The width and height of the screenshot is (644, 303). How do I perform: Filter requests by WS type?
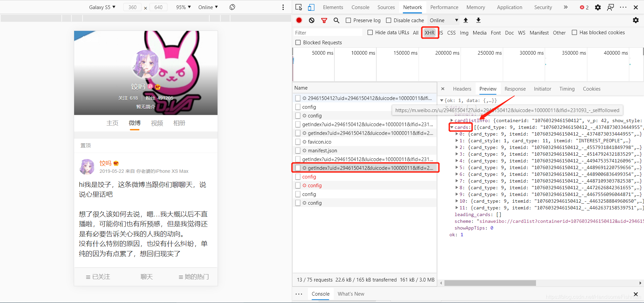(522, 33)
